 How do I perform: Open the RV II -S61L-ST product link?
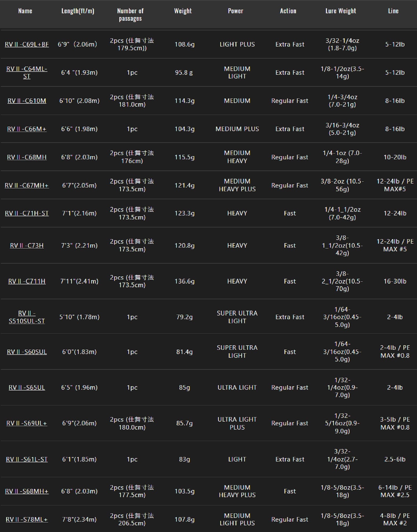click(x=27, y=459)
